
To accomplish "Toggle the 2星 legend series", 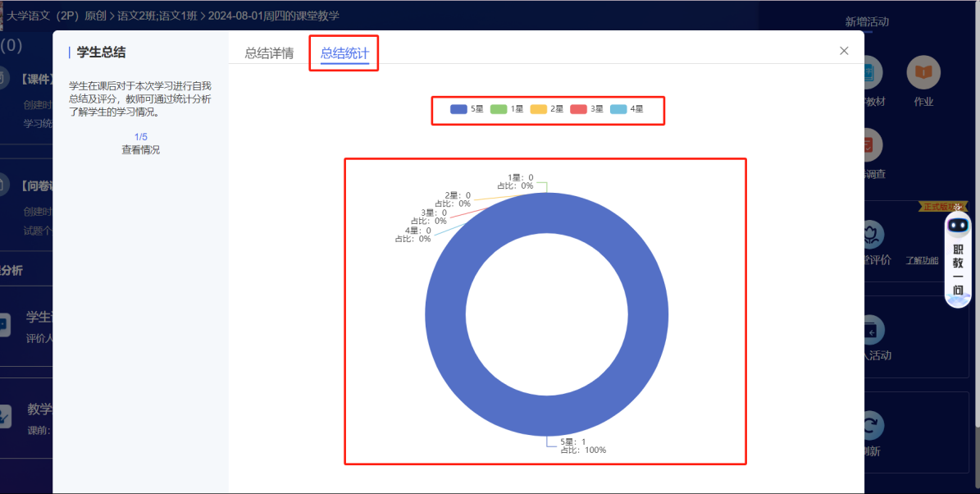I will (547, 109).
